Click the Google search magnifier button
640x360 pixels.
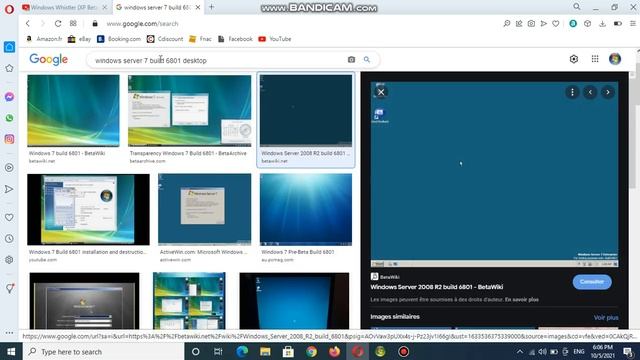[367, 60]
